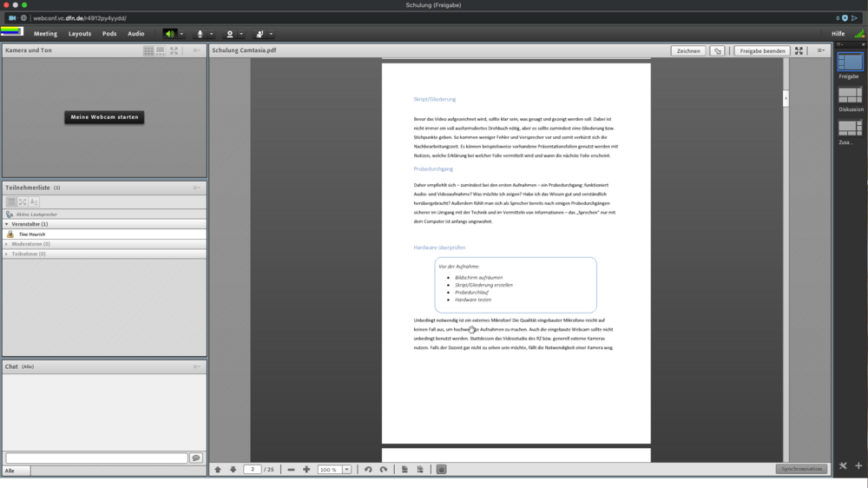The width and height of the screenshot is (868, 488).
Task: Click Meine Webcam starten button
Action: pos(104,116)
